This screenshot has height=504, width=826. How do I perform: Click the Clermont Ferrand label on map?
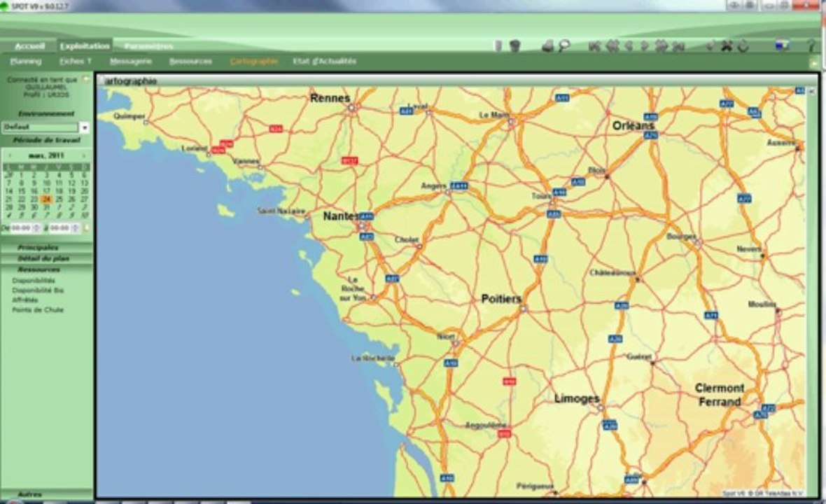(x=719, y=395)
